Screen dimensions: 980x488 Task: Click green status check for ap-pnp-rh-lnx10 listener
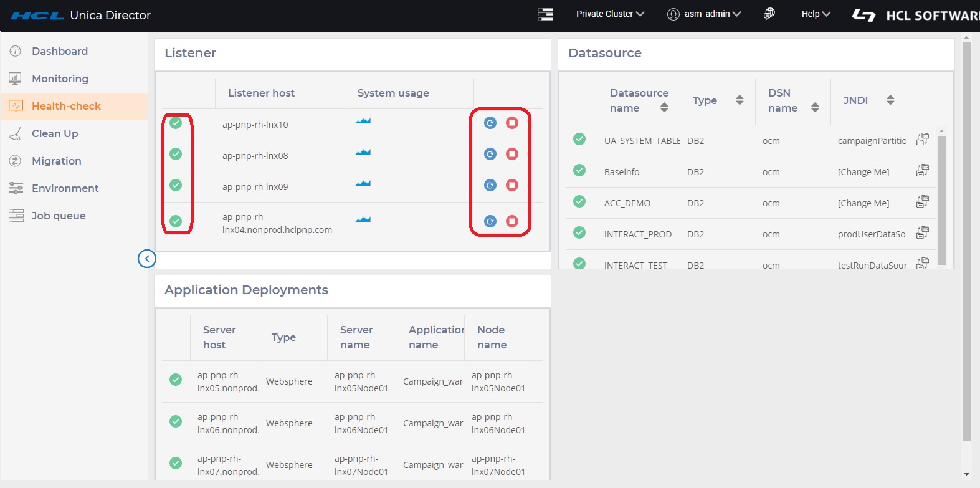tap(176, 123)
